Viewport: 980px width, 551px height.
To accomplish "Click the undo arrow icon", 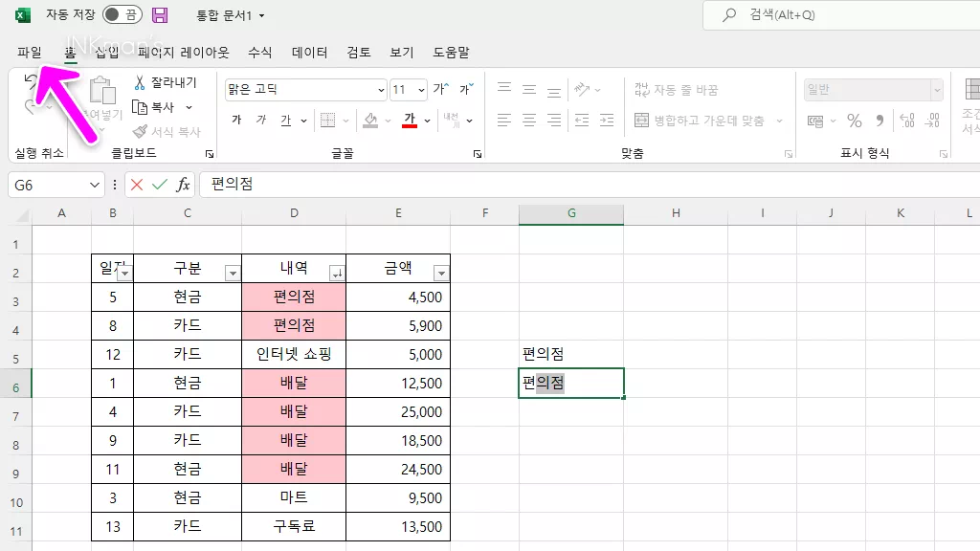I will 30,81.
